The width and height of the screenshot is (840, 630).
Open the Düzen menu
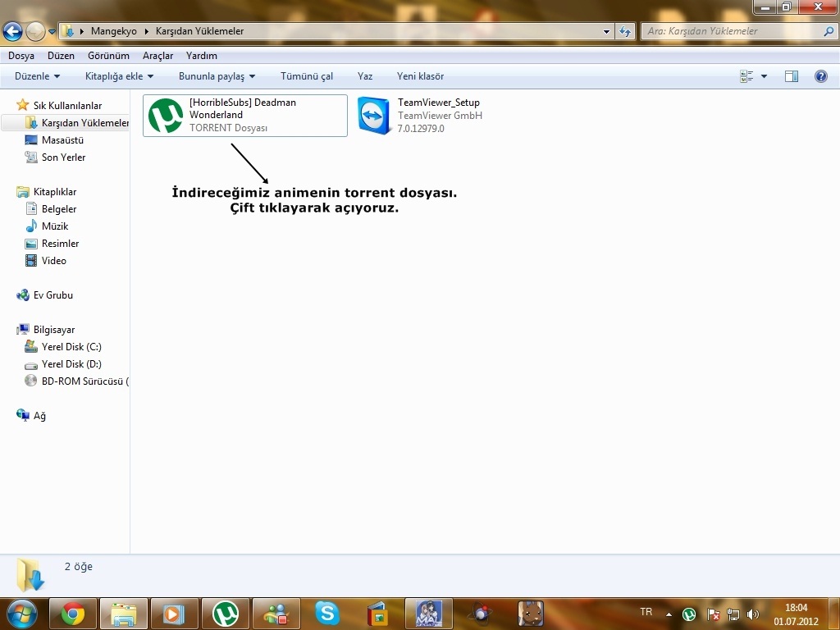click(61, 56)
